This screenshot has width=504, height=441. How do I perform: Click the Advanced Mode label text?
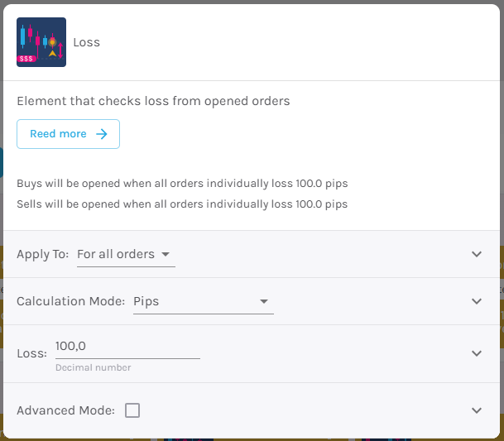point(66,410)
